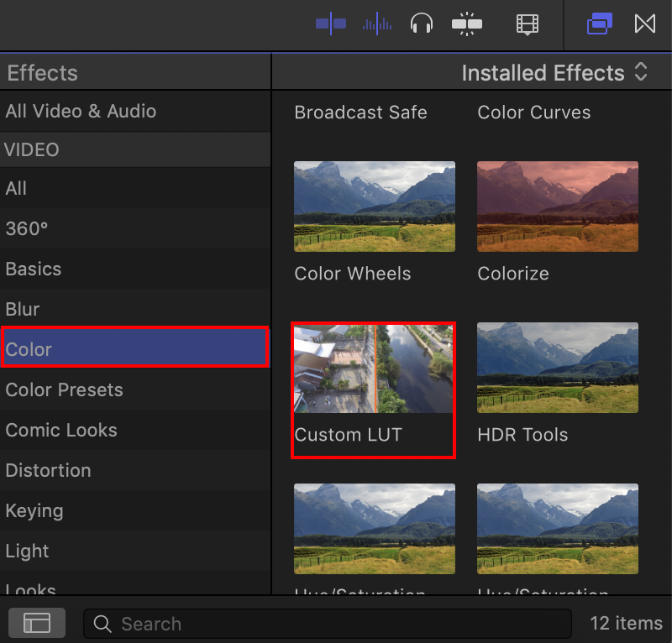Open the Transitions browser icon
This screenshot has width=672, height=643.
(x=645, y=24)
